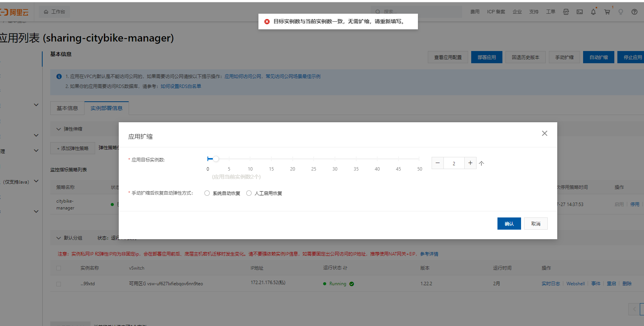Tick the checkbox for instance ...99xtd
This screenshot has width=644, height=326.
click(59, 284)
